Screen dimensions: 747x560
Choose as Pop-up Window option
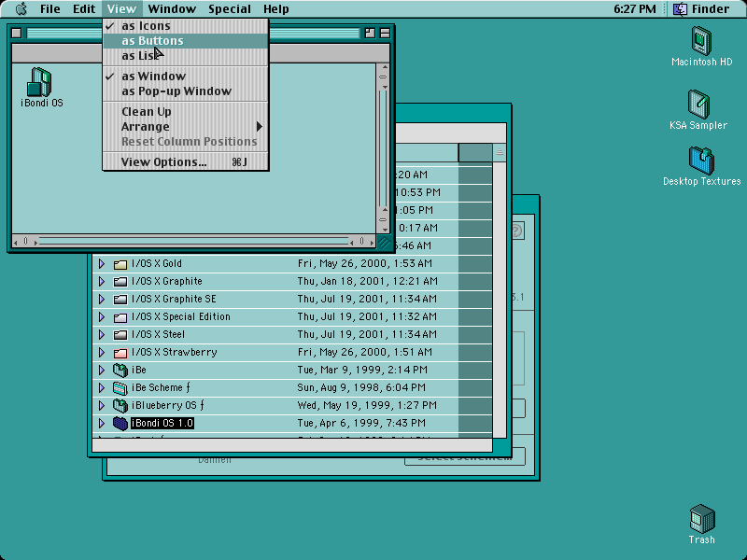click(x=186, y=91)
